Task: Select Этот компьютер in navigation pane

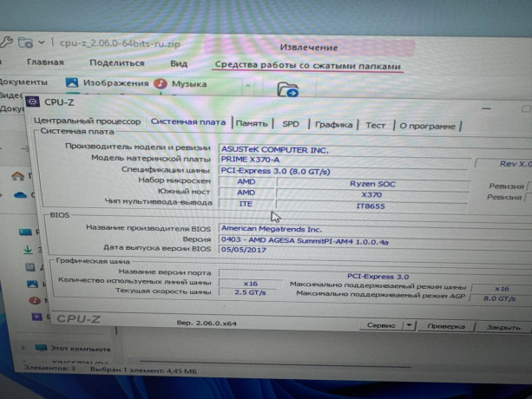Action: [80, 348]
